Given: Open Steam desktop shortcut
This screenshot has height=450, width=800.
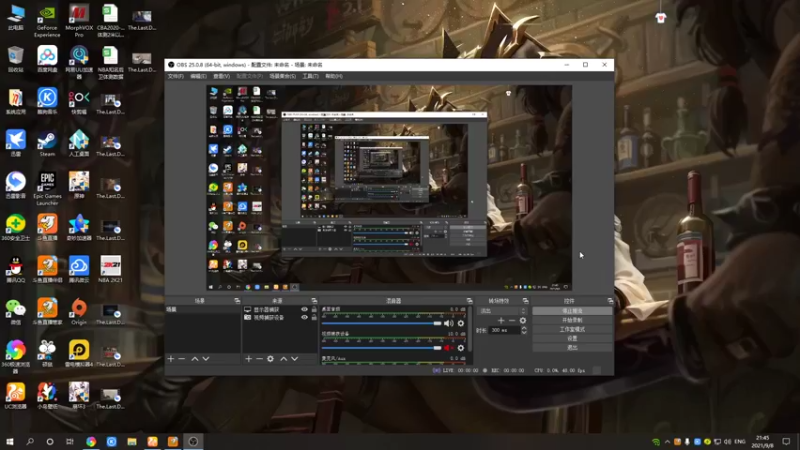Looking at the screenshot, I should click(47, 143).
